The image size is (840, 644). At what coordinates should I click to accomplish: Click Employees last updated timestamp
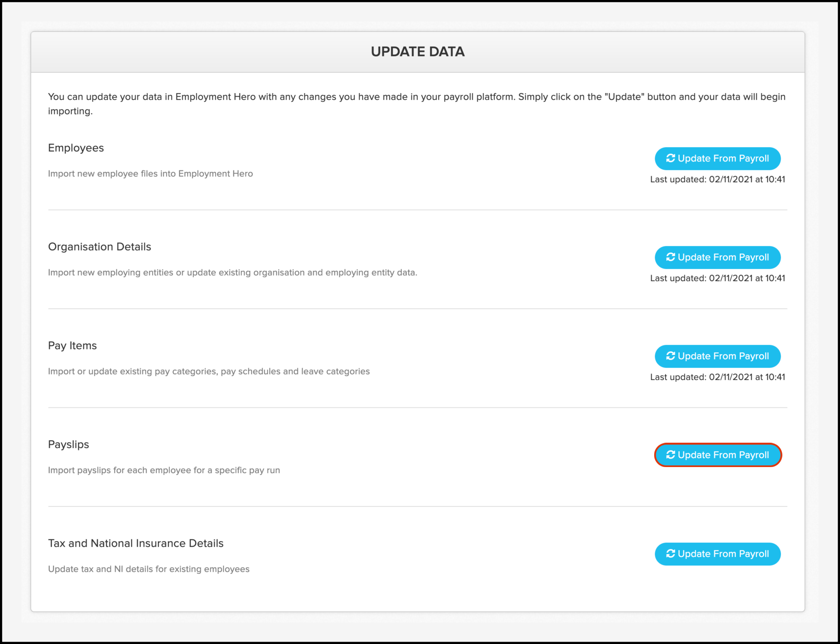718,179
